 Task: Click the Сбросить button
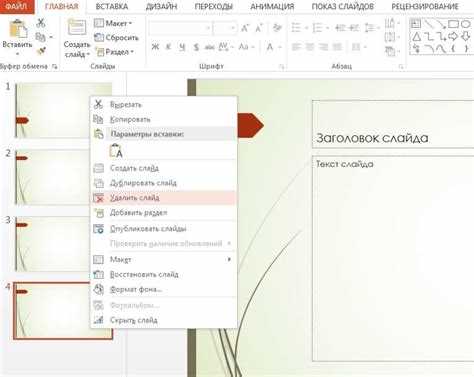point(116,38)
